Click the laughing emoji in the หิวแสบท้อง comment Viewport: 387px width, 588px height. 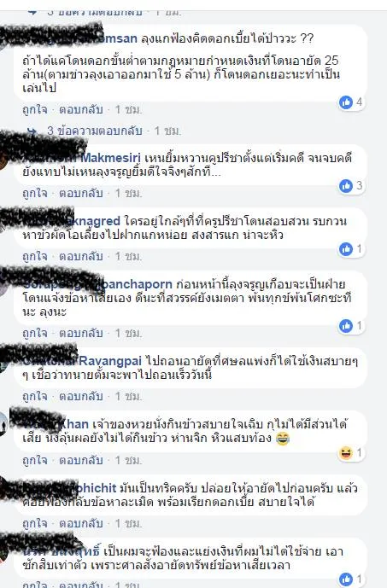tap(282, 438)
